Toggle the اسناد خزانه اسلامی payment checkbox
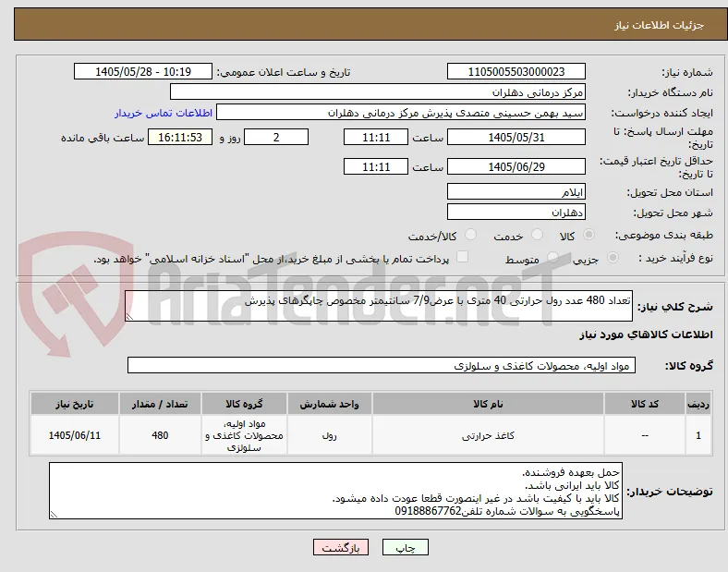Viewport: 728px width, 572px height. click(463, 257)
